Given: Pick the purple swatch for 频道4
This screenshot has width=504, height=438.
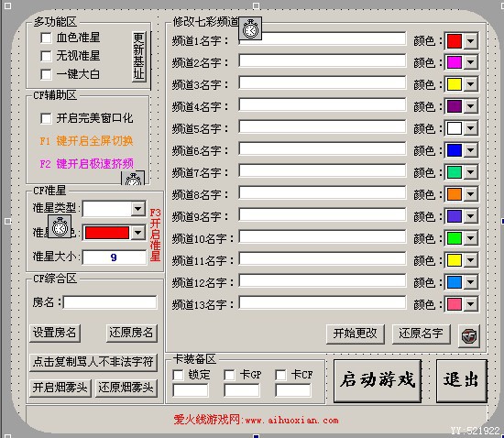Looking at the screenshot, I should coord(455,106).
